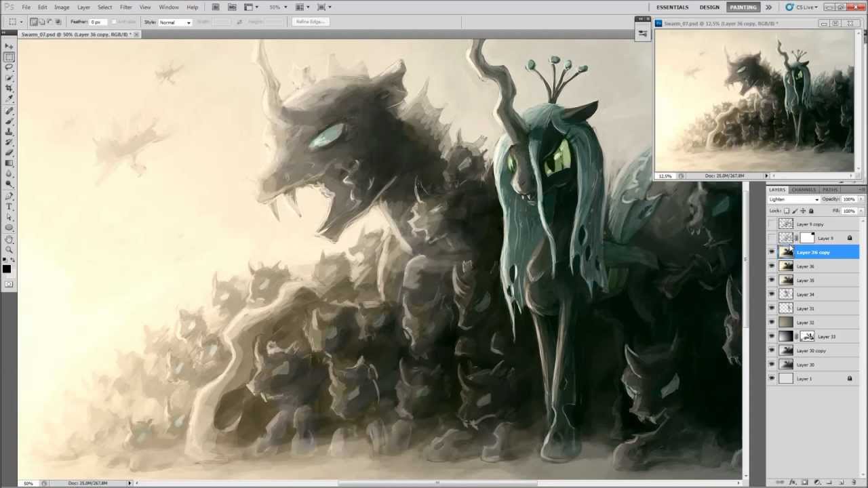
Task: Show the hidden Layer 9 copy
Action: click(772, 224)
